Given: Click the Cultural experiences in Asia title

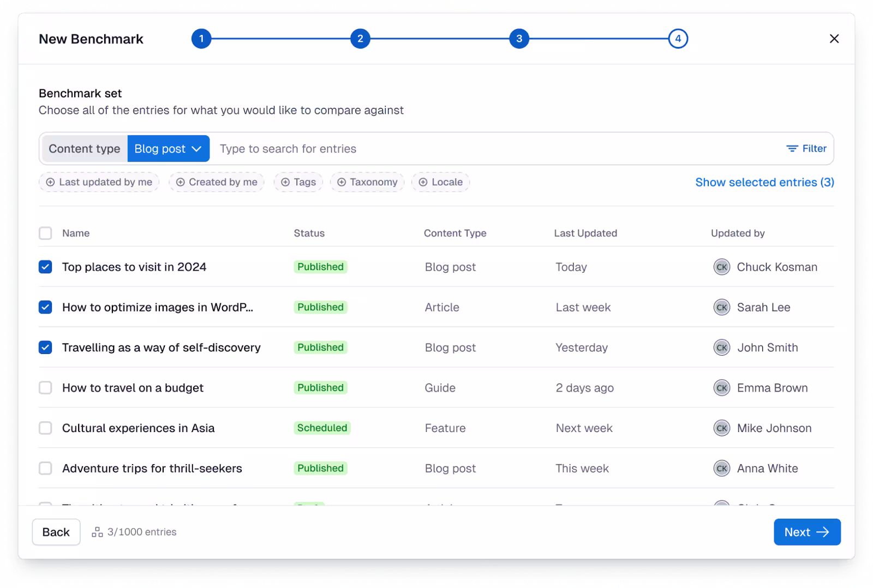Looking at the screenshot, I should 138,428.
